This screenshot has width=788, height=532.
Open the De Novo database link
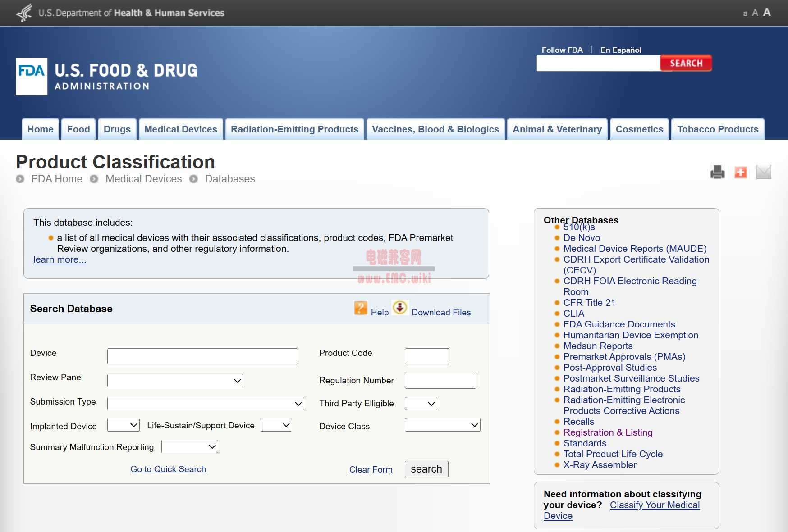pyautogui.click(x=582, y=238)
